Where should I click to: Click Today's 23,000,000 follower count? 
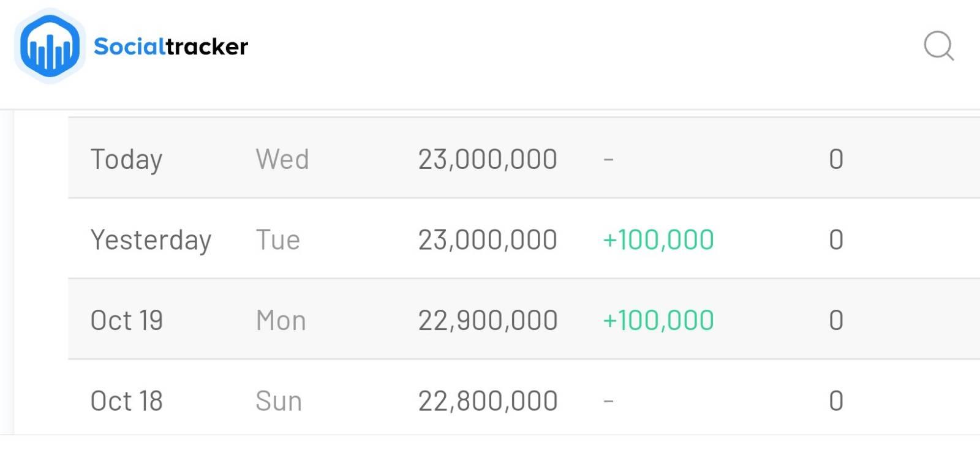click(x=488, y=160)
